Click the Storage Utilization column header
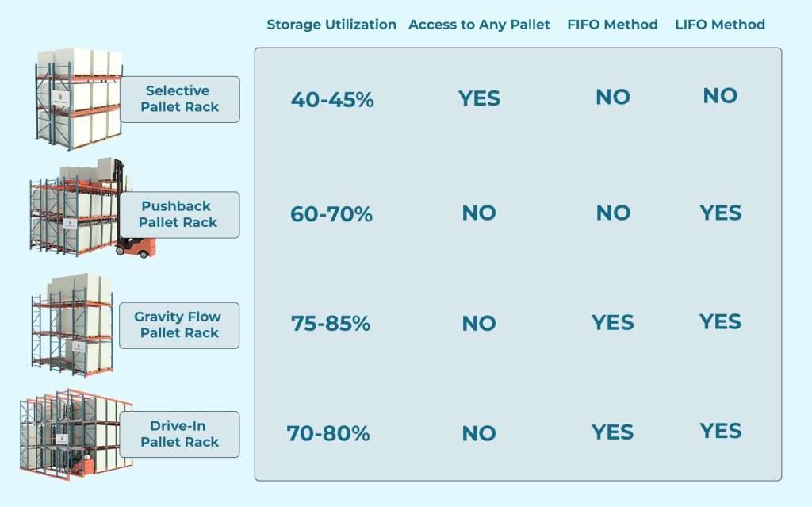Screen dimensions: 812x507 tap(331, 25)
